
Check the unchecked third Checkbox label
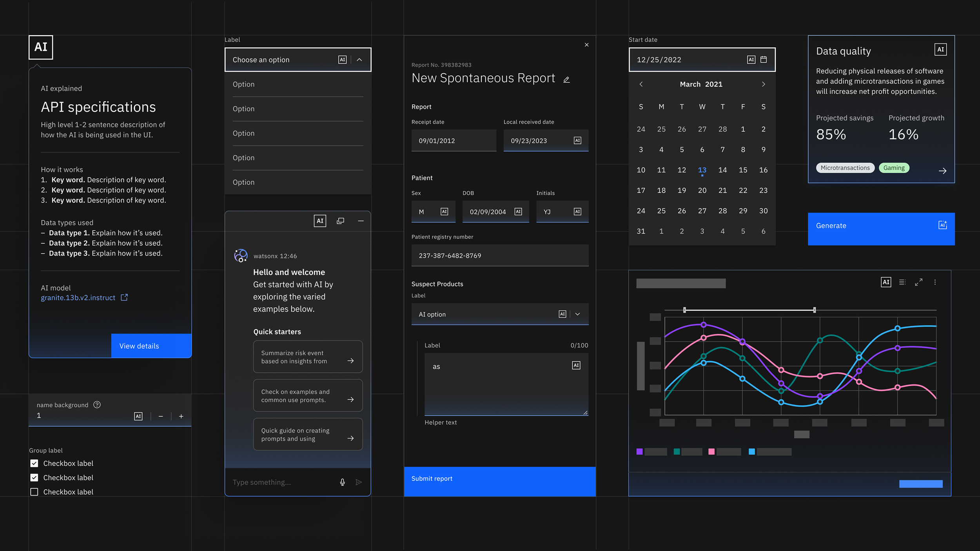[34, 492]
